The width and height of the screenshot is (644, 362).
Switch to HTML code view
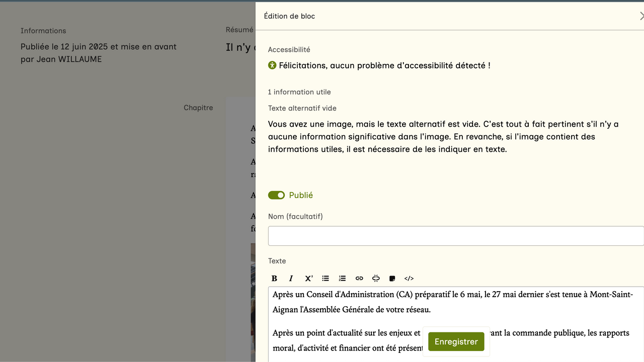[409, 279]
